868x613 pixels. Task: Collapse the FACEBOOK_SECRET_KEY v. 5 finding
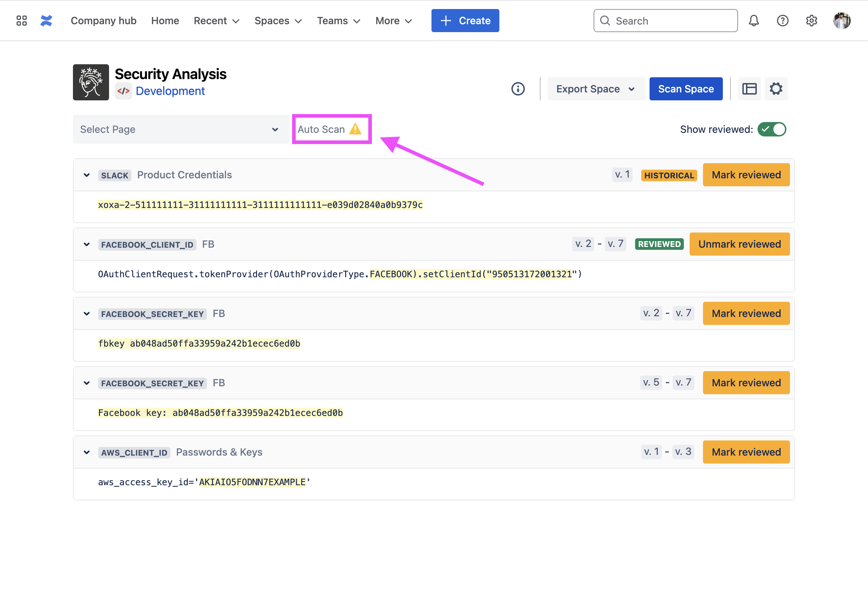(x=87, y=383)
